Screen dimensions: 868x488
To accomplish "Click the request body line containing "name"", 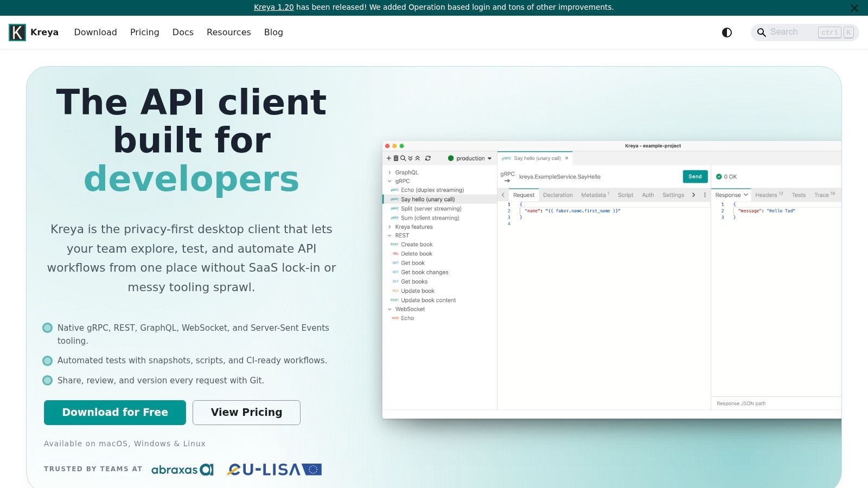I will pyautogui.click(x=572, y=211).
